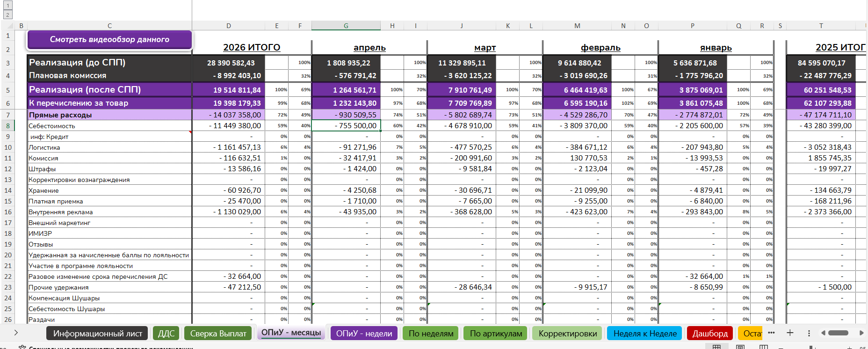
Task: Open the 'Дашборд' sheet tab
Action: [x=710, y=334]
